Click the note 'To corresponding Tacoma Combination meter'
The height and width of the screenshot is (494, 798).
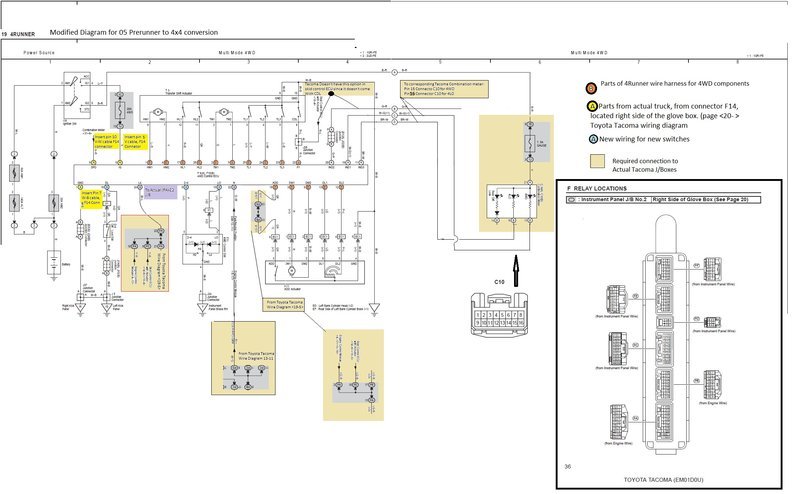click(x=445, y=89)
